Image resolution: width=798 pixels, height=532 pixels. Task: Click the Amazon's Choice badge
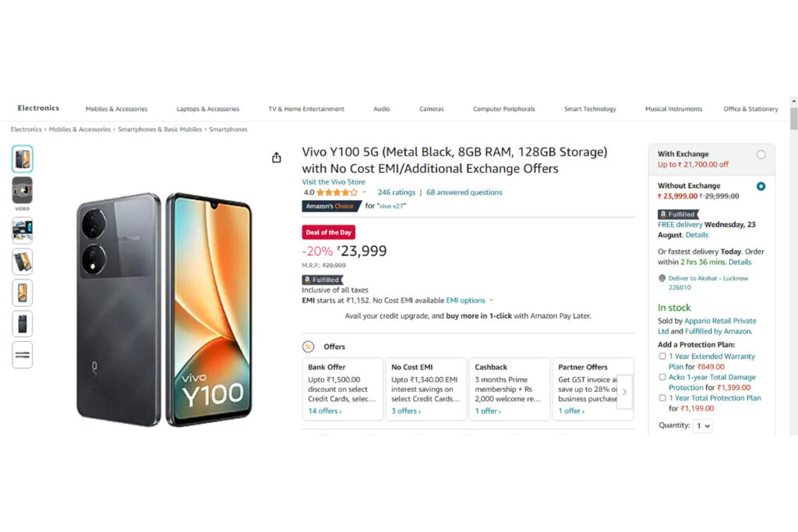pos(331,206)
